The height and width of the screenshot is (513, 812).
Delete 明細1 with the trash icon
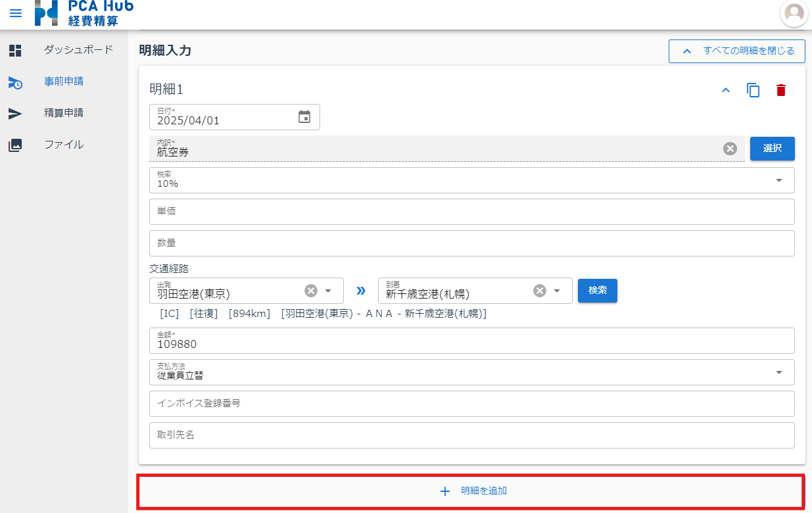click(780, 90)
